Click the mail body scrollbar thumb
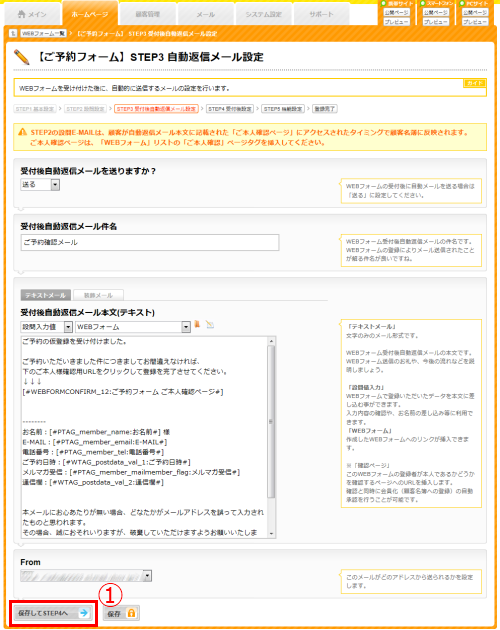The height and width of the screenshot is (630, 500). (271, 422)
